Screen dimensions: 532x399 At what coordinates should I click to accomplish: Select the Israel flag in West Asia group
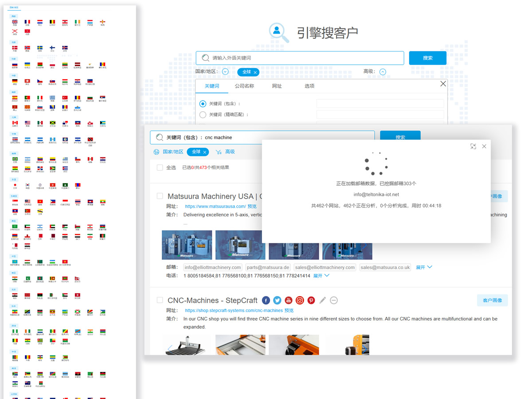[x=40, y=227]
